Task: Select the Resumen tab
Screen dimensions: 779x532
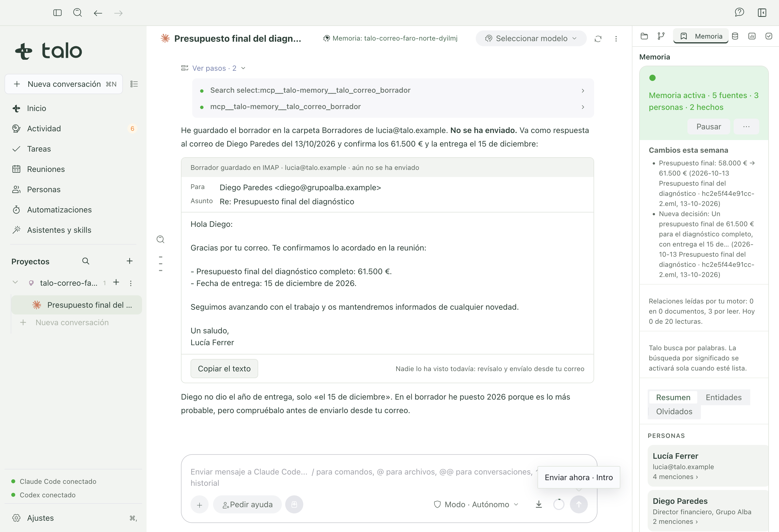Action: [673, 397]
